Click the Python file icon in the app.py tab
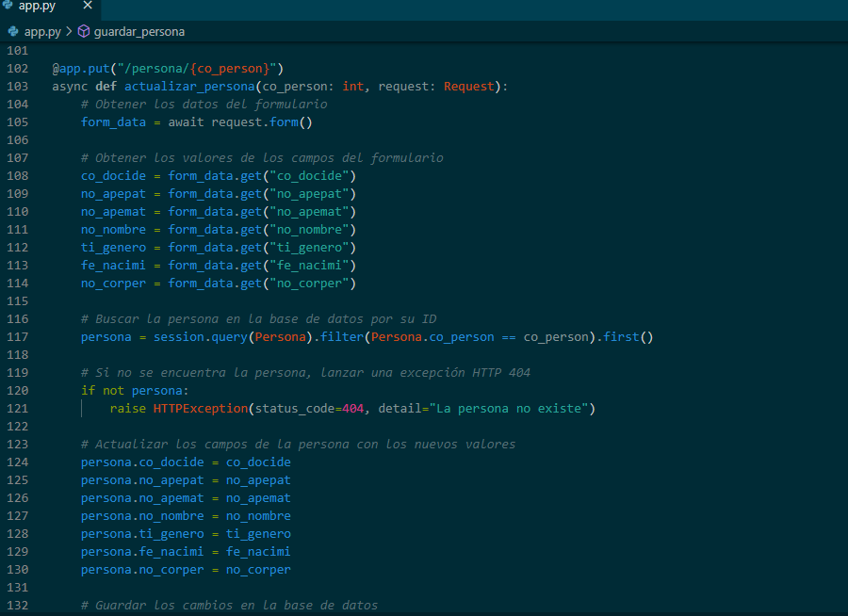Screen dimensions: 848x616 click(x=8, y=6)
